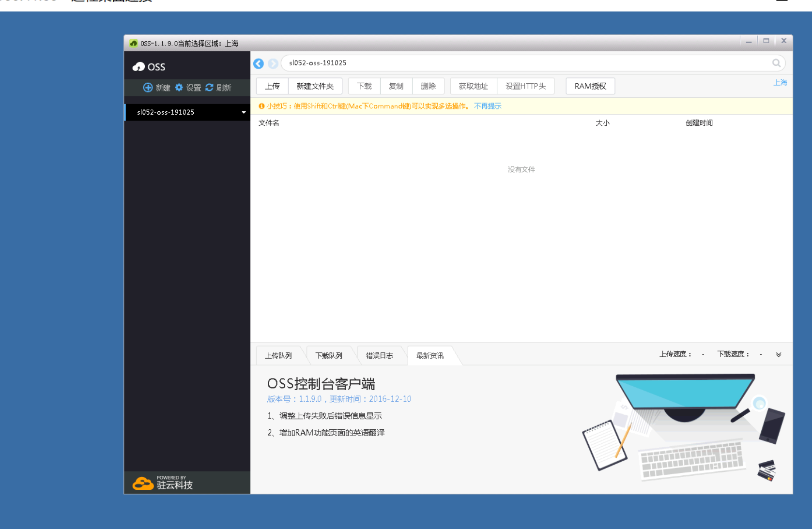Click the 获取地址 button

click(474, 86)
